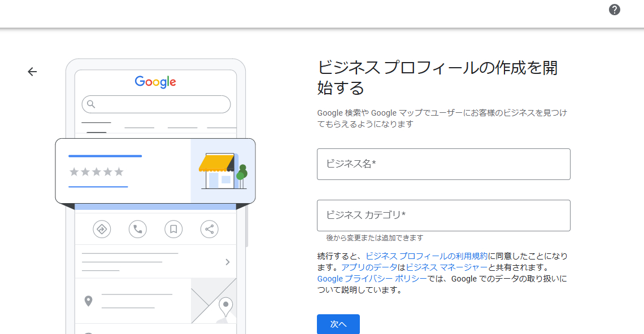The image size is (644, 334).
Task: Click the ビジネス カテゴリ input field
Action: (x=443, y=216)
